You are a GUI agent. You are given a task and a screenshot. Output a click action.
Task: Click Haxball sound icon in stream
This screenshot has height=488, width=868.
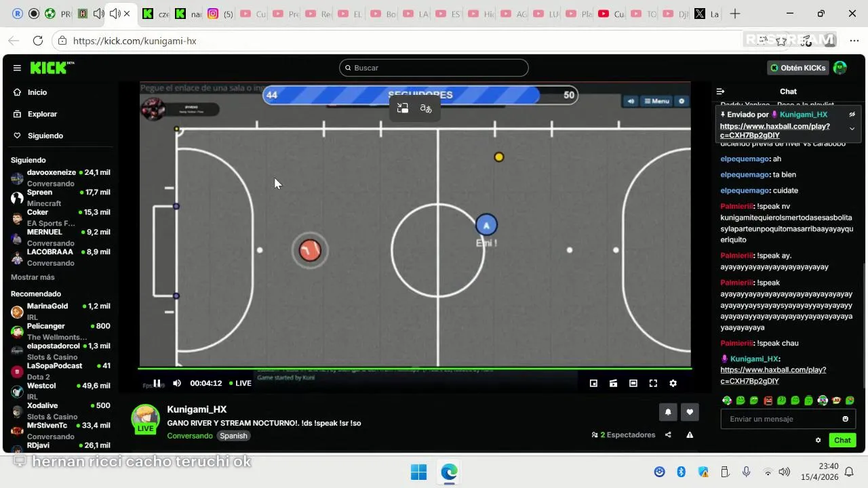(x=631, y=101)
